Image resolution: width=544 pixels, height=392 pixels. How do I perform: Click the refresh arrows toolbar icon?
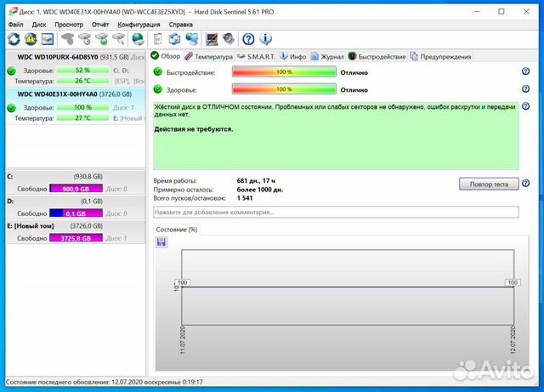14,39
